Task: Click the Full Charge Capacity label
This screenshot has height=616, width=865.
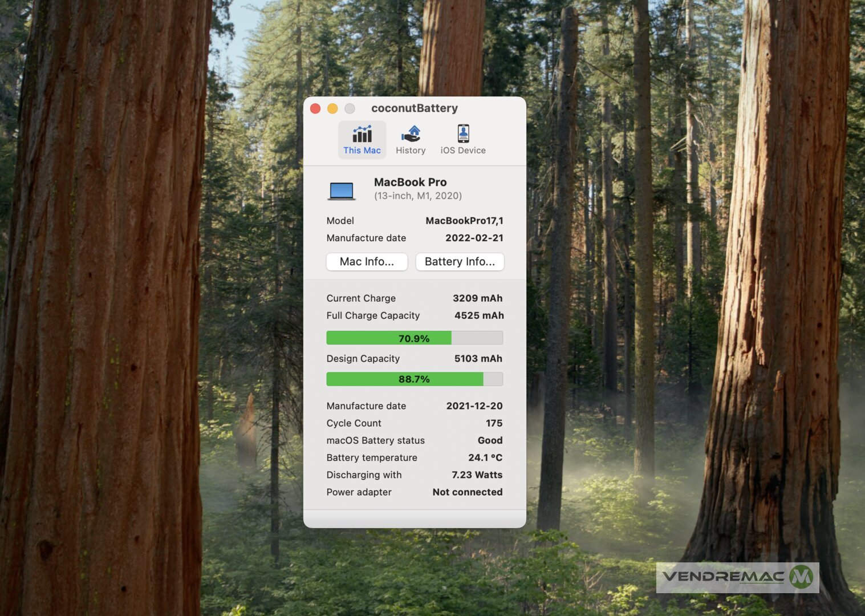Action: coord(373,315)
